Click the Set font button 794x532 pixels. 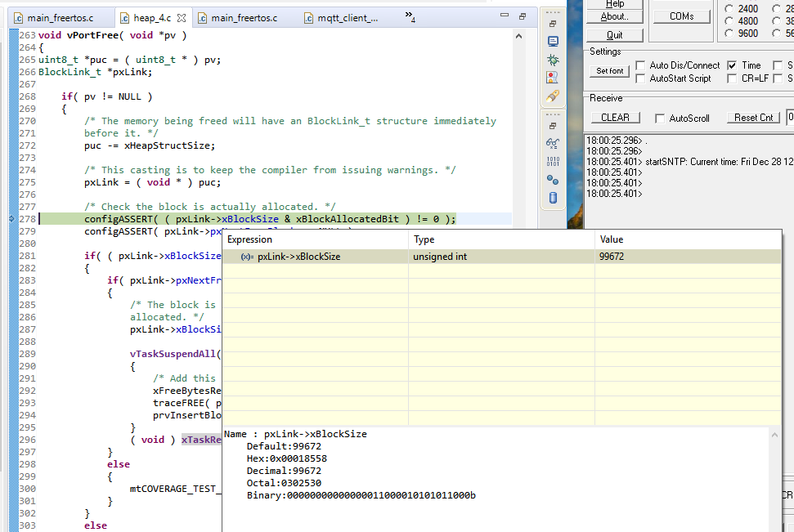(610, 71)
